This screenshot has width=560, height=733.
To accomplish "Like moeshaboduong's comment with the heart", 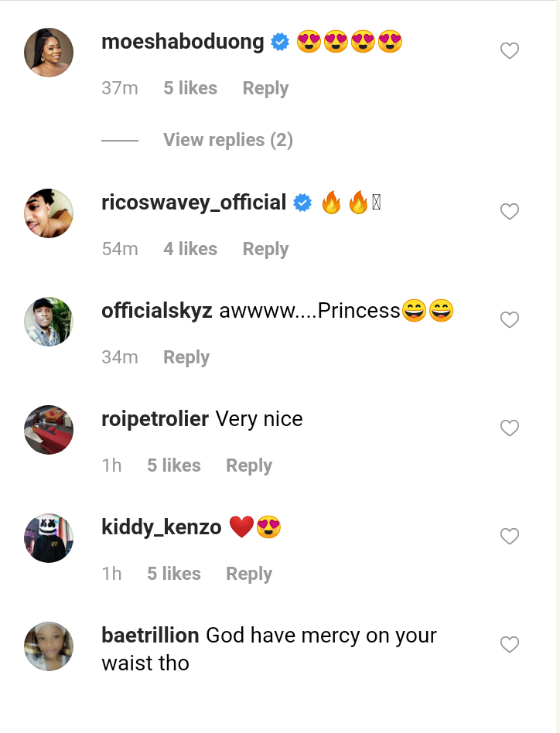I will [x=509, y=52].
